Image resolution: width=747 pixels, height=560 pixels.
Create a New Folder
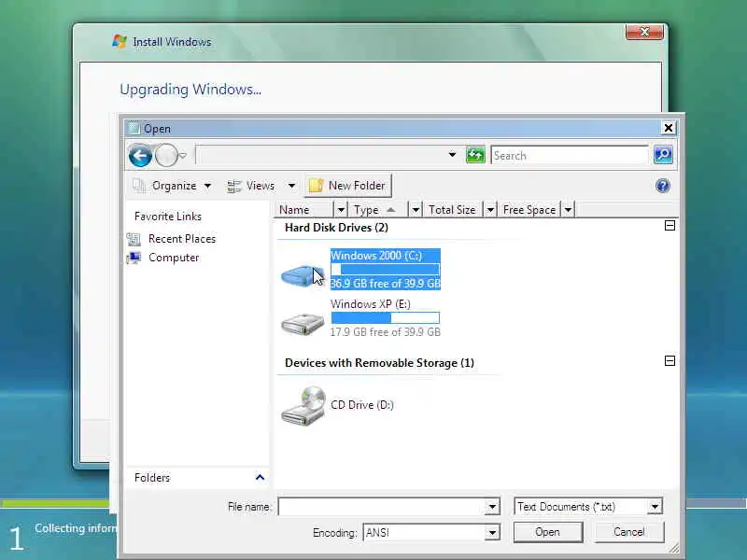pyautogui.click(x=347, y=186)
